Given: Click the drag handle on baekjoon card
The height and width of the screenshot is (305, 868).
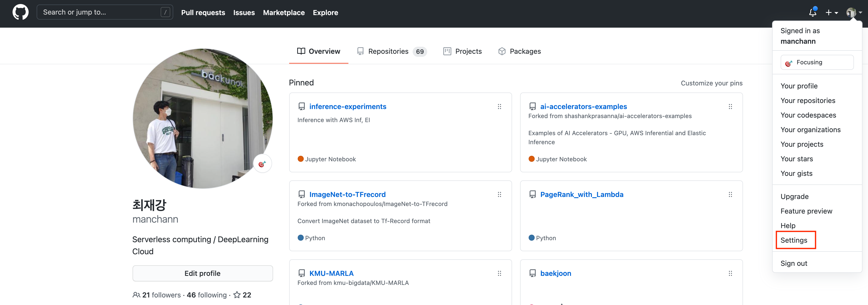Looking at the screenshot, I should coord(730,273).
